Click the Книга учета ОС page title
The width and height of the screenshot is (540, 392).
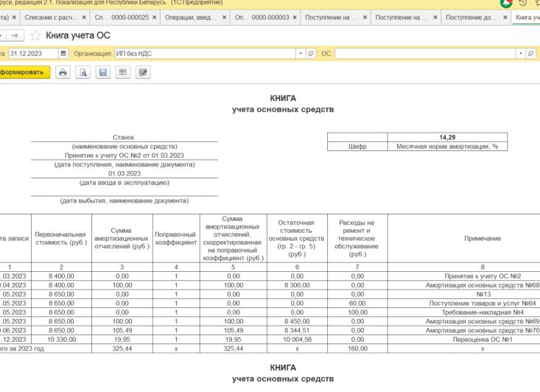78,35
